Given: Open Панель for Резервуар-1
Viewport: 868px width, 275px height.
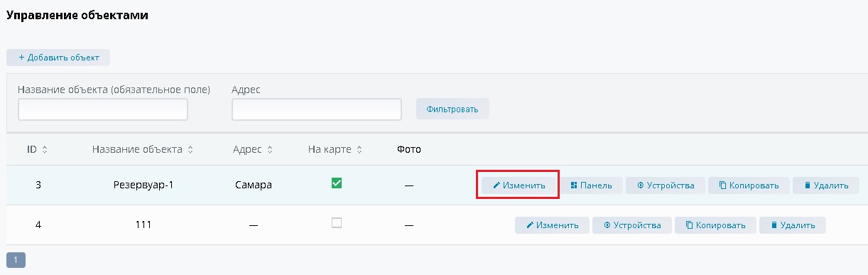Looking at the screenshot, I should (591, 185).
